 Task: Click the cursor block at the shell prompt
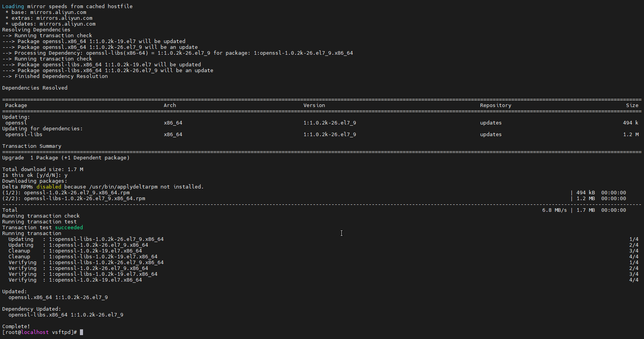81,332
